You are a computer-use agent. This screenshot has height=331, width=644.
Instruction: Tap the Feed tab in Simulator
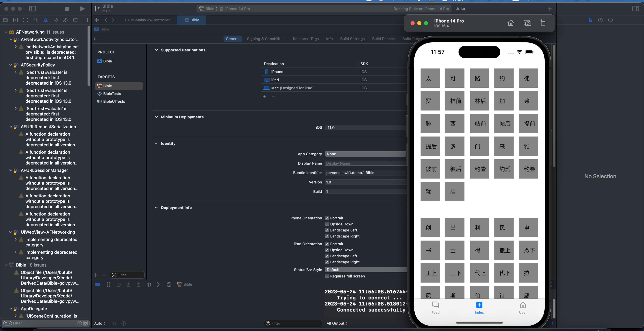pyautogui.click(x=436, y=308)
